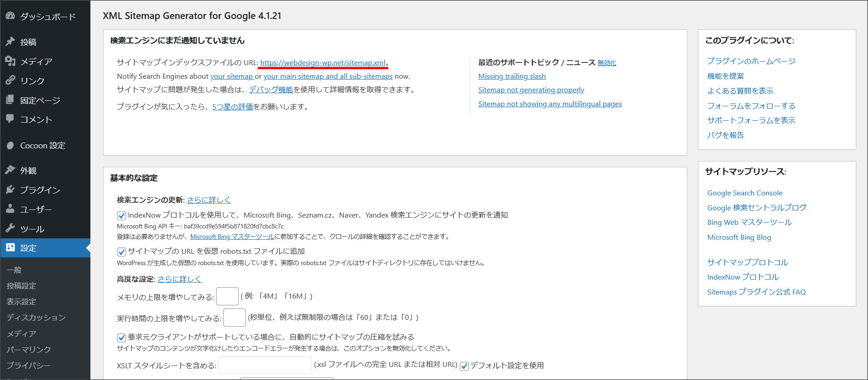Click the memory limit input field
The width and height of the screenshot is (868, 380).
(227, 296)
